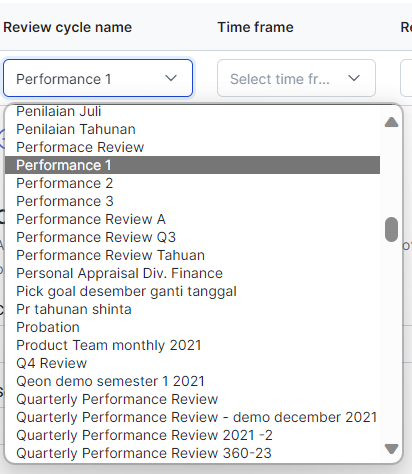Viewport: 412px width, 474px height.
Task: Open the Select time frame dropdown
Action: click(296, 78)
